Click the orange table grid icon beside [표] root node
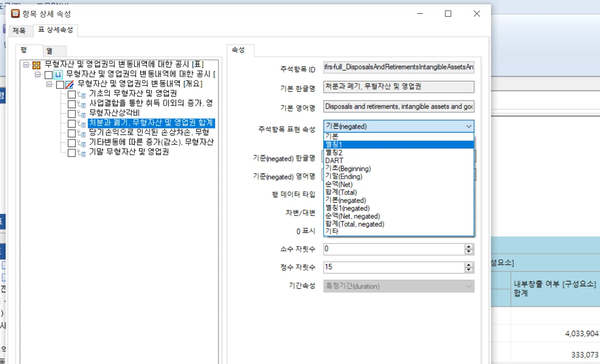600x364 pixels. tap(36, 64)
